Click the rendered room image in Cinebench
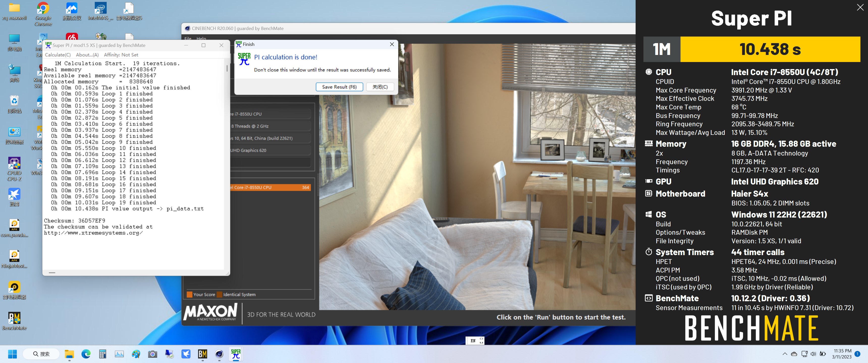 pyautogui.click(x=477, y=177)
